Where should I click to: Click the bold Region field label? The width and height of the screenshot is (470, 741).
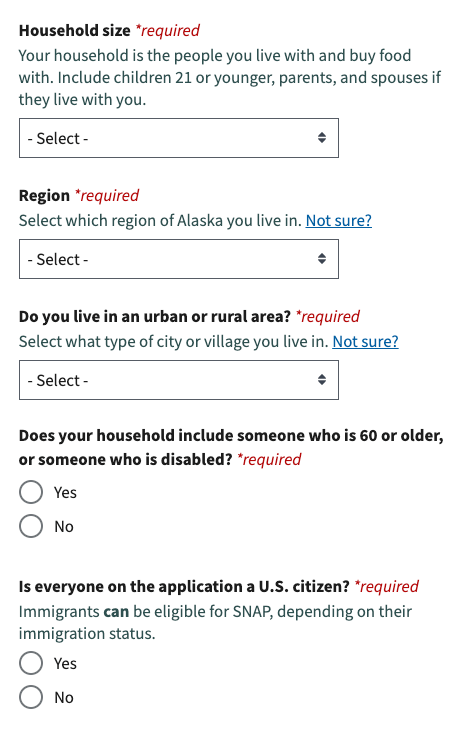(x=44, y=195)
